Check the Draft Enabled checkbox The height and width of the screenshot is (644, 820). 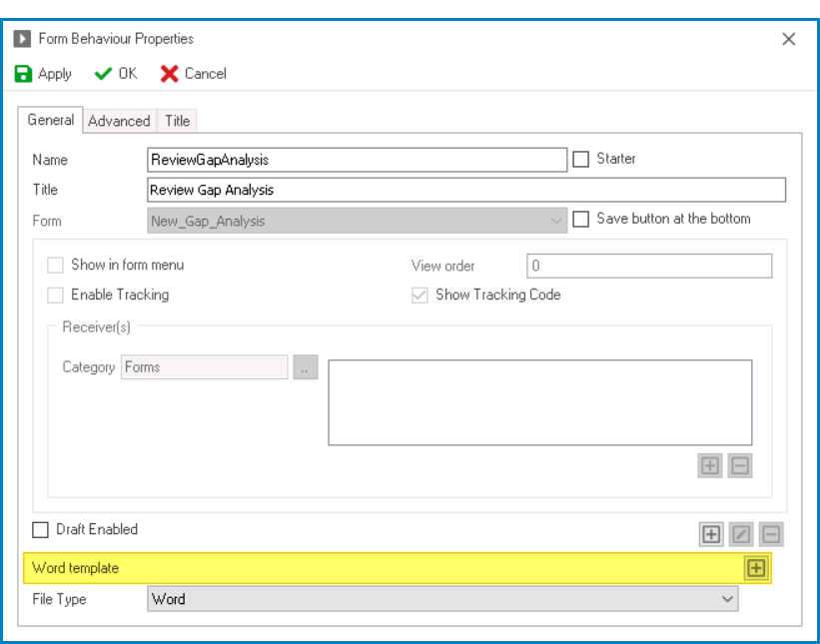pos(41,530)
